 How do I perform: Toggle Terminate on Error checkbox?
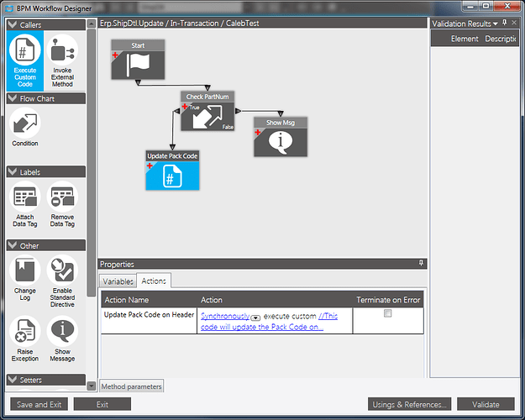(388, 313)
